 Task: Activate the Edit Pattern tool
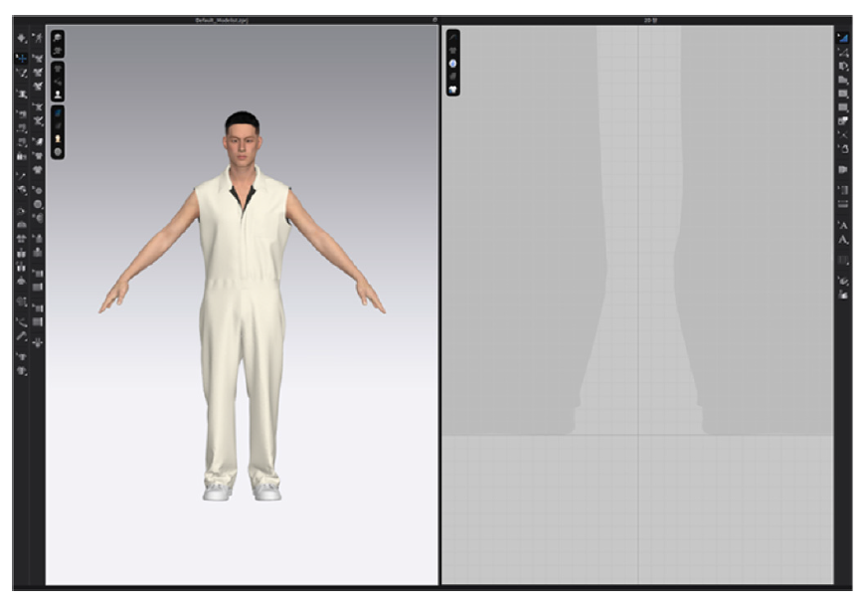[x=846, y=51]
